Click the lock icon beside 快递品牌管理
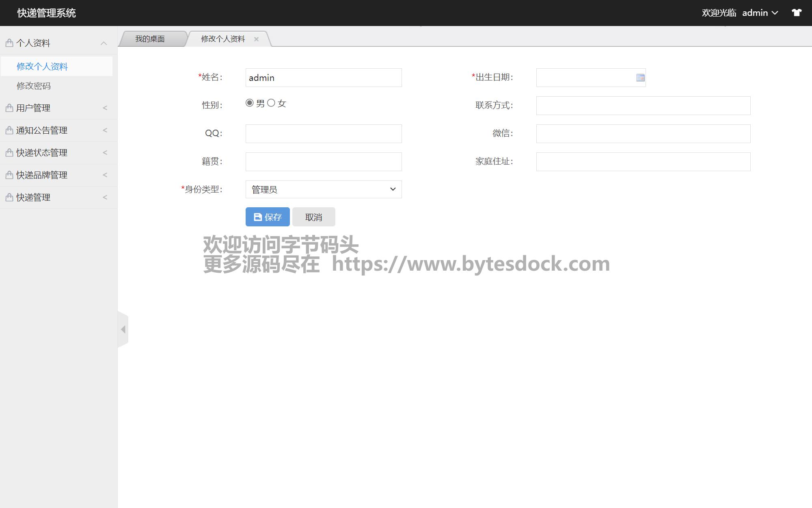The width and height of the screenshot is (812, 508). click(9, 175)
